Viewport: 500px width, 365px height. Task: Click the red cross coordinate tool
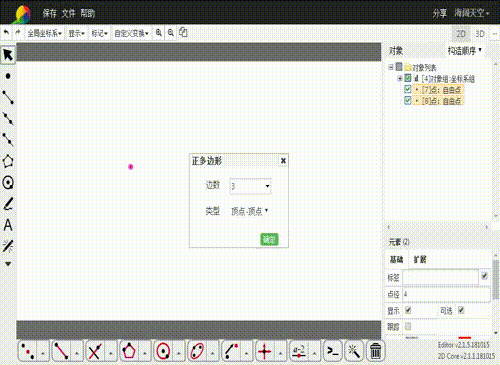(x=265, y=351)
